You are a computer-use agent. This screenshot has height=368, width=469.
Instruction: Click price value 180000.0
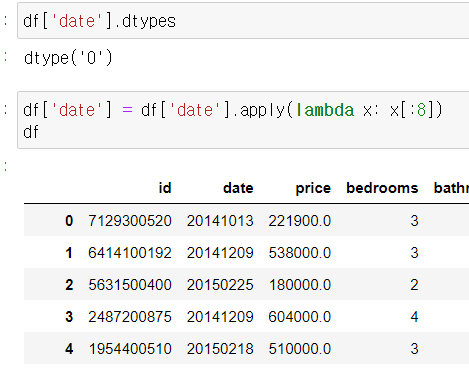tap(300, 285)
